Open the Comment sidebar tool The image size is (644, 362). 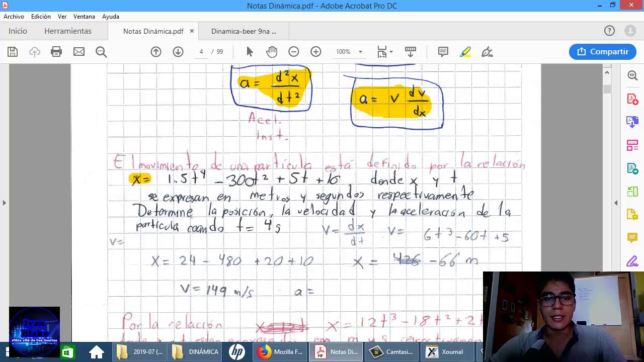pyautogui.click(x=632, y=237)
